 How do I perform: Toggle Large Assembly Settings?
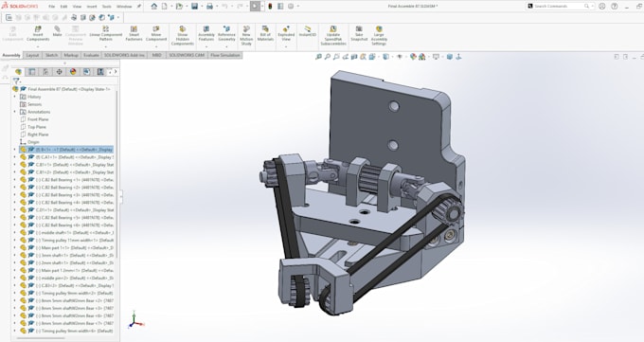(x=379, y=36)
